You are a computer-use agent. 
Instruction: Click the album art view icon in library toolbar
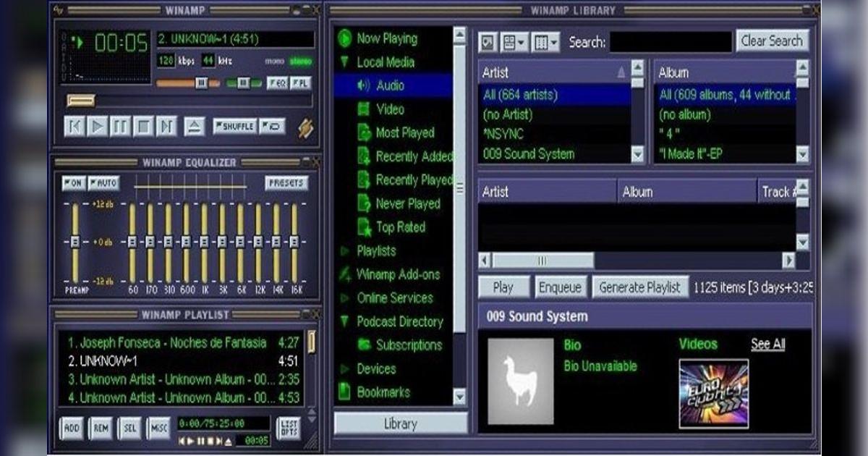(x=488, y=41)
